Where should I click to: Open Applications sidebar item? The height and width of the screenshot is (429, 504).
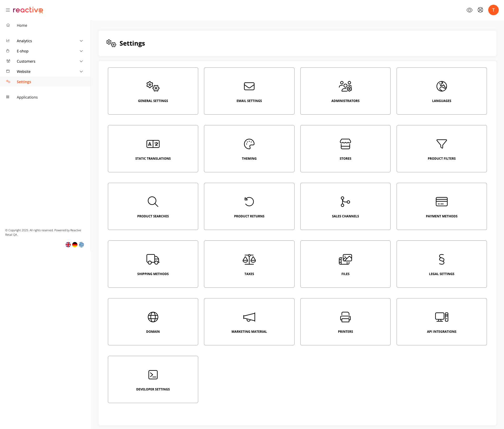27,97
